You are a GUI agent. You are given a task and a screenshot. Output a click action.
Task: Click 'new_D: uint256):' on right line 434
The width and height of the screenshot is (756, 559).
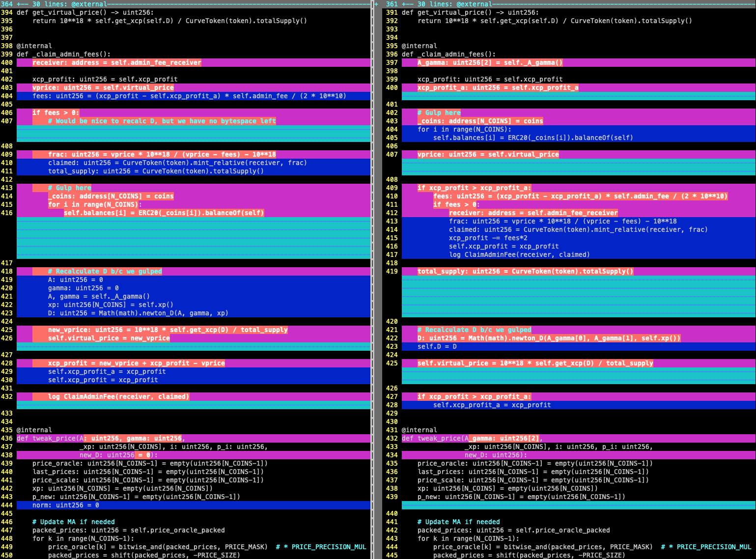coord(496,455)
